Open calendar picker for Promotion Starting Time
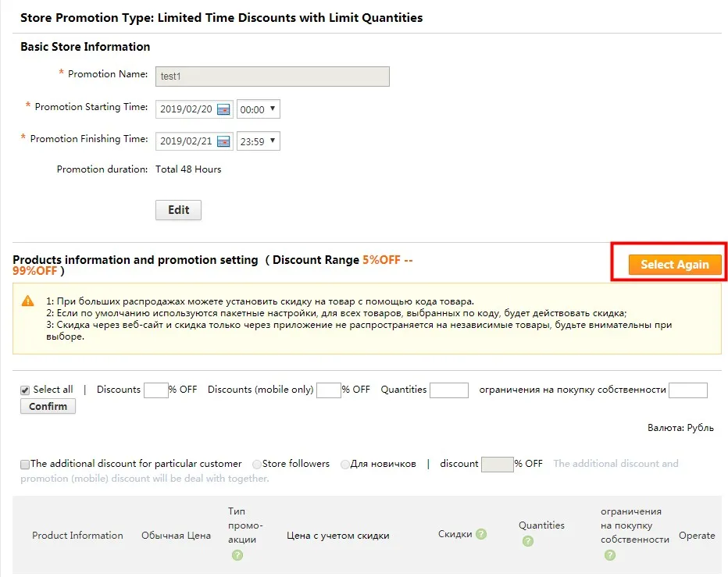728x577 pixels. pyautogui.click(x=223, y=109)
